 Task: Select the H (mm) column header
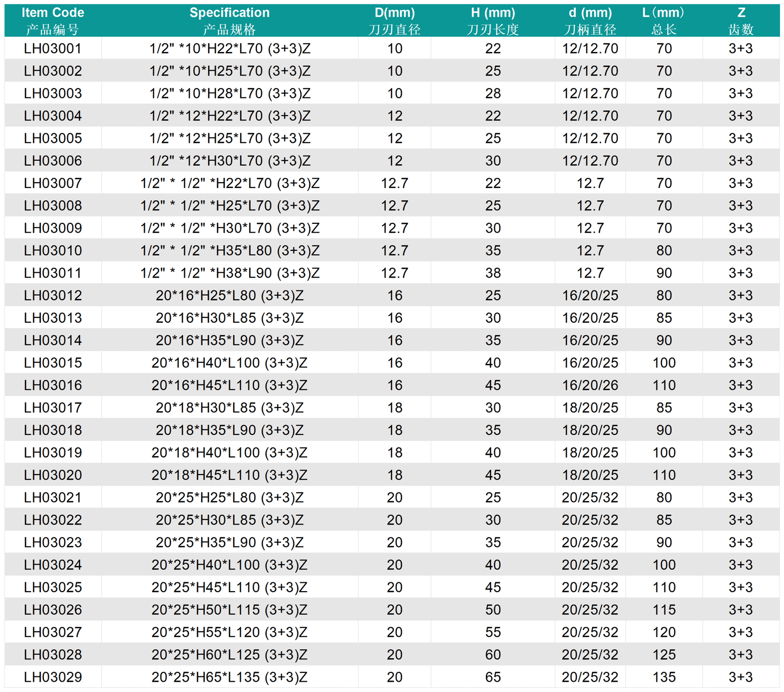(x=492, y=21)
